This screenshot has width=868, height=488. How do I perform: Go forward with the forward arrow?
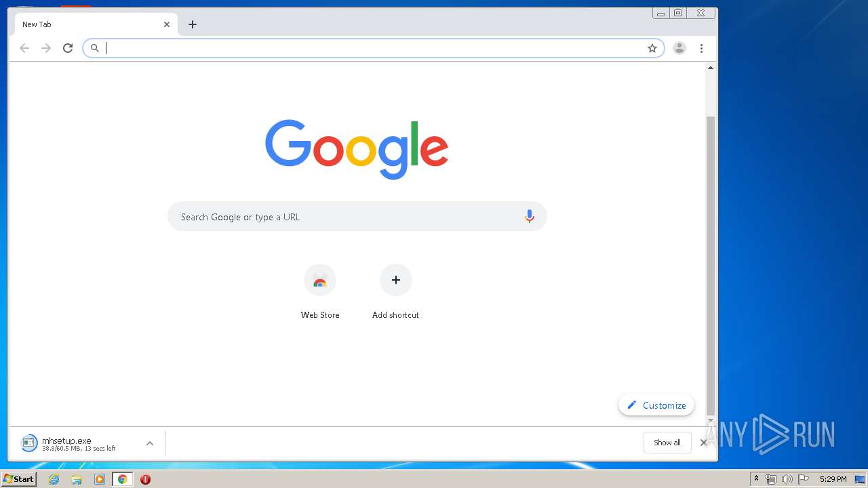coord(46,48)
